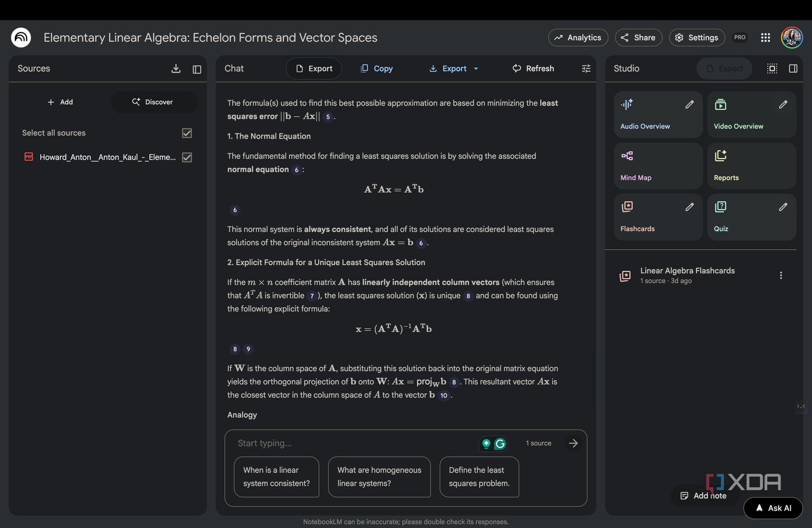The height and width of the screenshot is (528, 812).
Task: Customize the Quiz with the pencil icon
Action: point(782,207)
